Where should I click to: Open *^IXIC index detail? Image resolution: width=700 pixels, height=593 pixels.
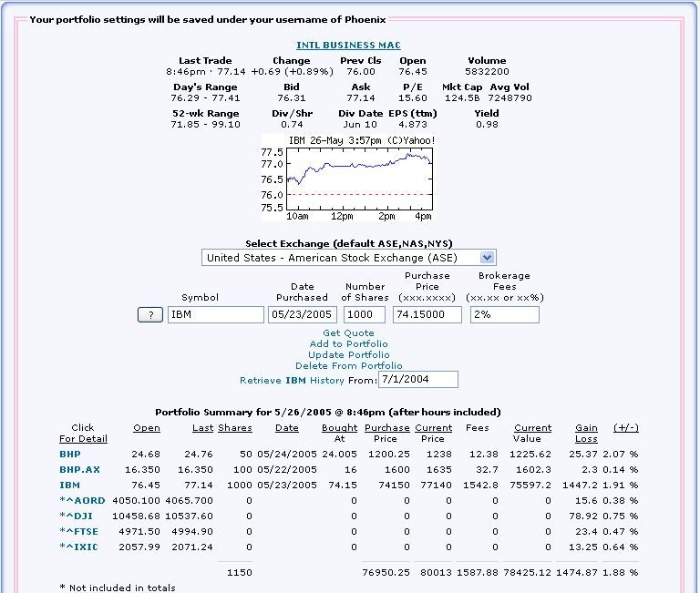[78, 547]
